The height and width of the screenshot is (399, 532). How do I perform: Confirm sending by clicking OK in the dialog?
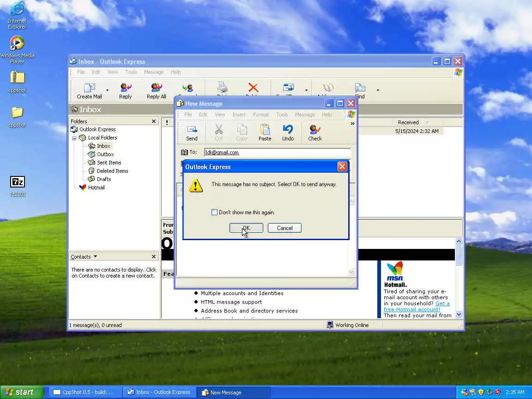click(246, 228)
